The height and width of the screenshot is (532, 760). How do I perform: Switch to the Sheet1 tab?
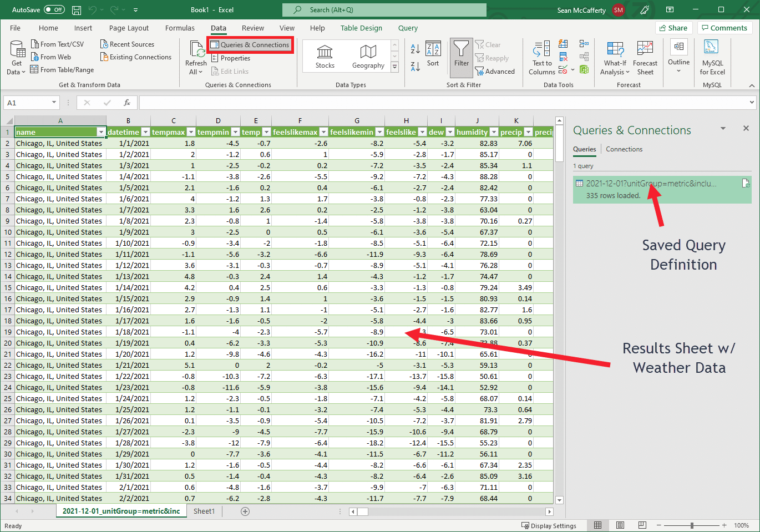pos(204,511)
